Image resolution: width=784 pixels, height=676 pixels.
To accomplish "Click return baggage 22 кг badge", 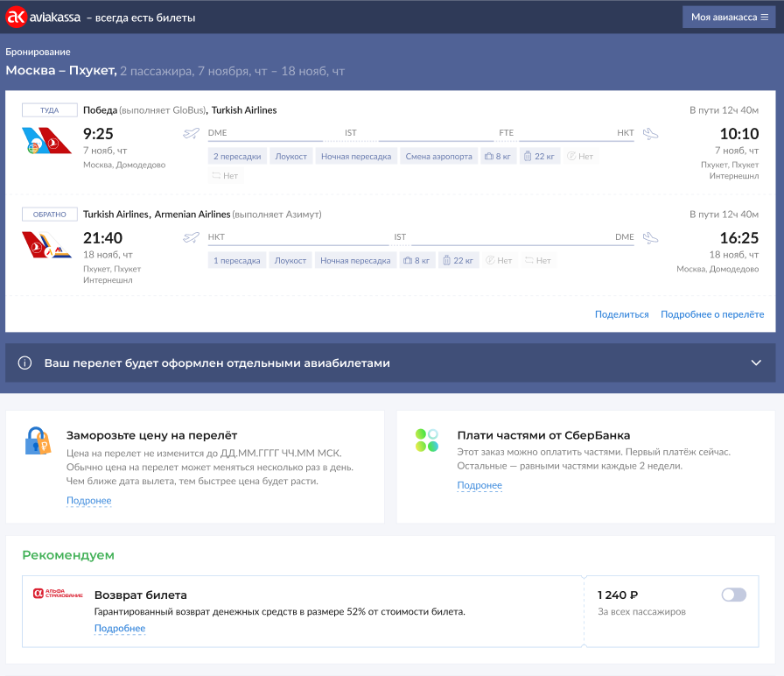I will 458,261.
